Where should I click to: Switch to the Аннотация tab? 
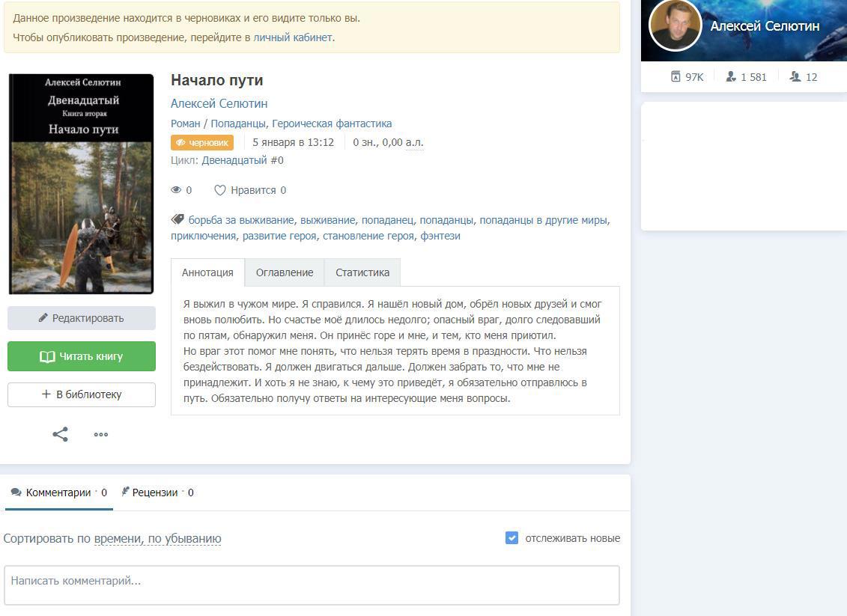click(207, 272)
